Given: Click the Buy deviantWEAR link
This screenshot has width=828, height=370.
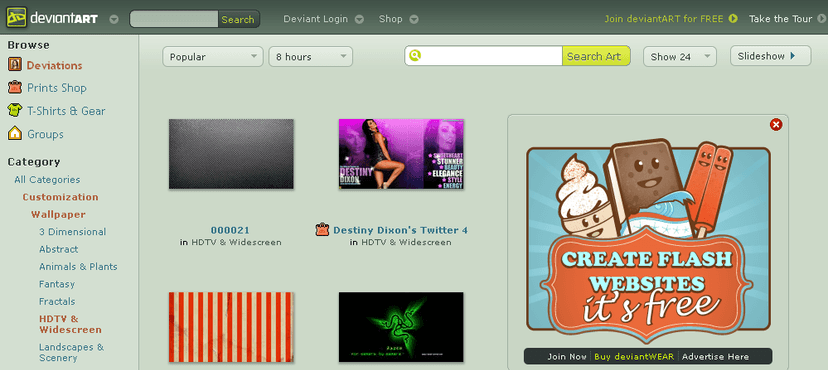Looking at the screenshot, I should click(634, 356).
